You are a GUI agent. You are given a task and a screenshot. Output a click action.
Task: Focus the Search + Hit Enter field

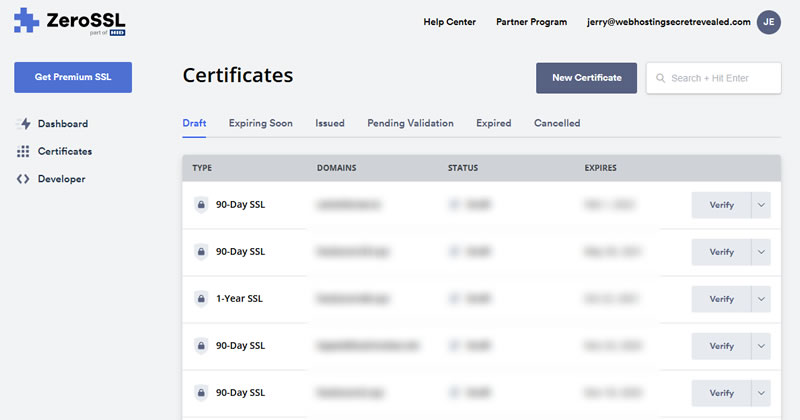(x=713, y=78)
